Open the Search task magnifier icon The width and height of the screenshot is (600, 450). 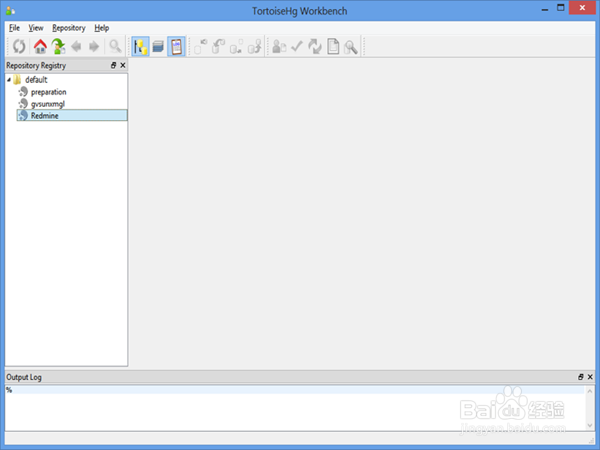tap(351, 47)
